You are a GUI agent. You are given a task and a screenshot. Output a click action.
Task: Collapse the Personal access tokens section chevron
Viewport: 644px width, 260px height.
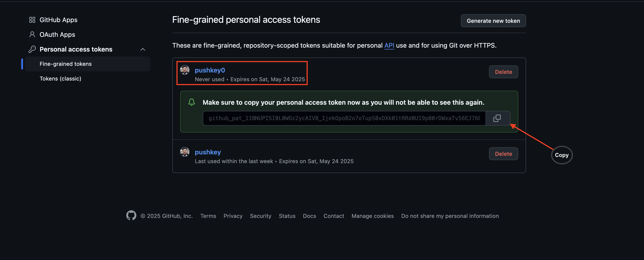143,49
